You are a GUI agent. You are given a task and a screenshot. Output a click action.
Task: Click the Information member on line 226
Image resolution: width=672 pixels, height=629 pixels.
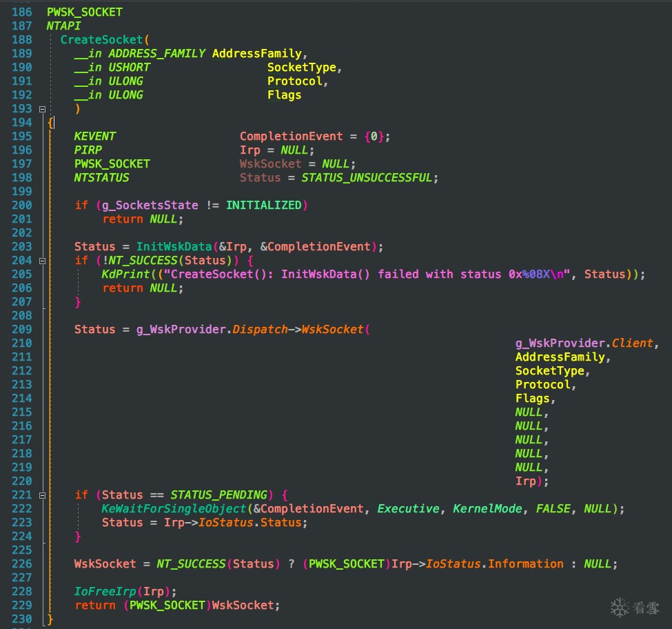click(526, 564)
